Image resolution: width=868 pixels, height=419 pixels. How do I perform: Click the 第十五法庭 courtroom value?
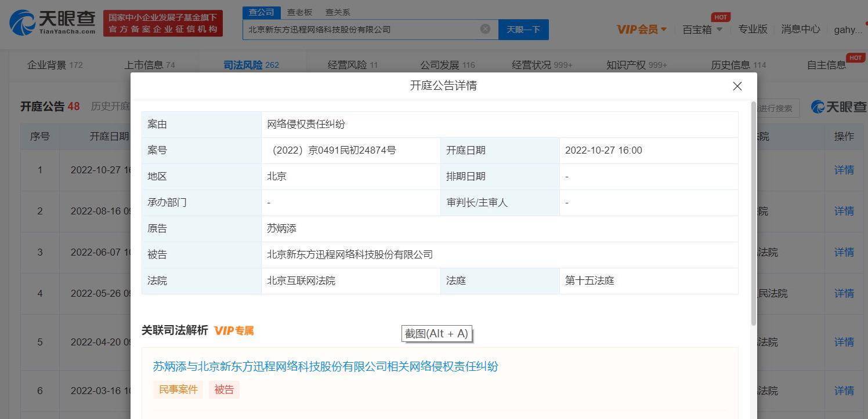(589, 281)
